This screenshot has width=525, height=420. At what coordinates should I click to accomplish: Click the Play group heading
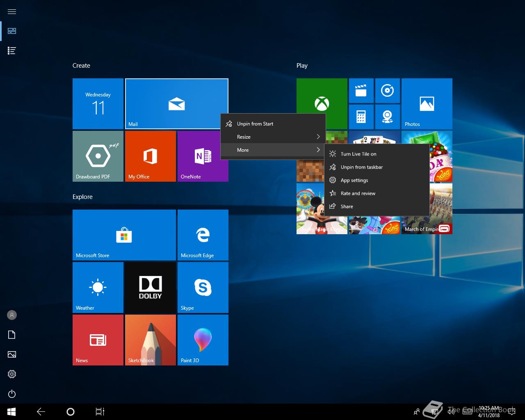click(302, 66)
